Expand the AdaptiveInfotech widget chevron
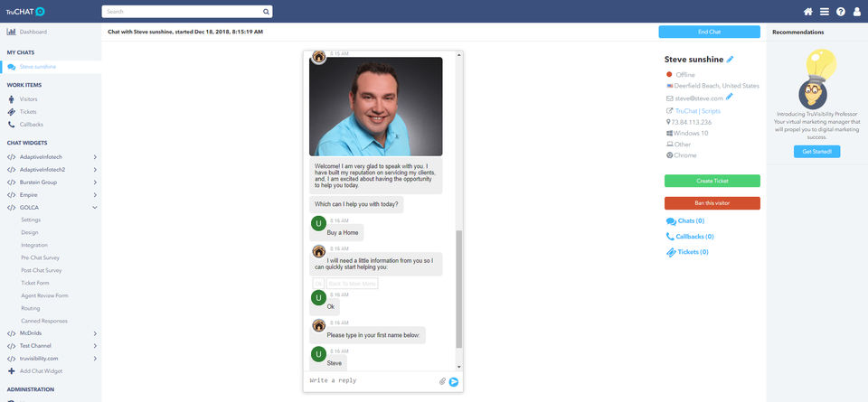 point(95,157)
